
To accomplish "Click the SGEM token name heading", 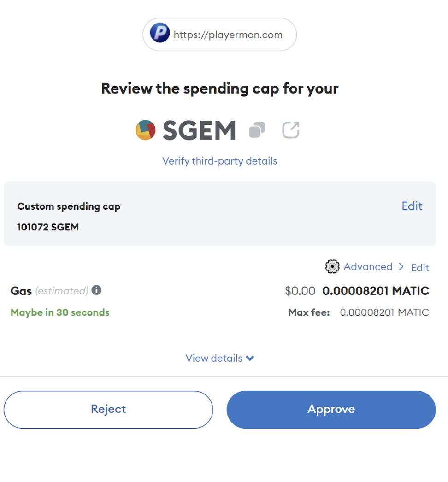I will tap(199, 130).
